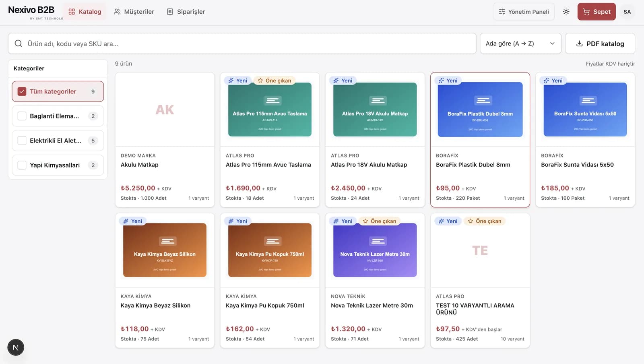Click the ₺1.320,00 price text

click(348, 329)
